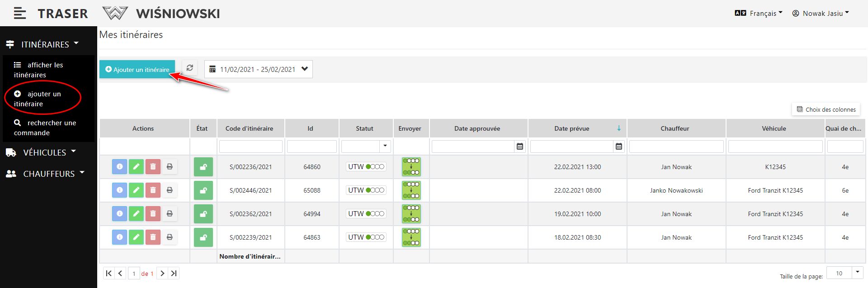The width and height of the screenshot is (868, 288).
Task: Toggle the lock state for itinerary S/002362/2021
Action: 203,214
